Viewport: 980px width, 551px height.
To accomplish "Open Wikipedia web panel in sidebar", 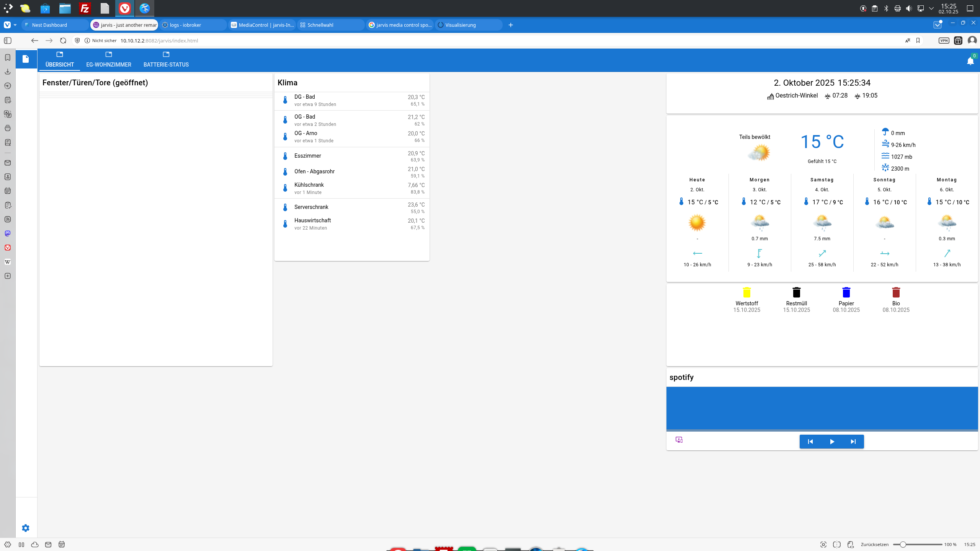I will click(8, 262).
